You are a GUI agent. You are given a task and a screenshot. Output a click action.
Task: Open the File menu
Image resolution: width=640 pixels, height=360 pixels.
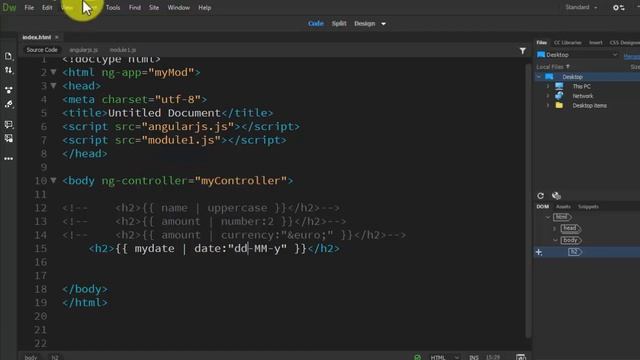pyautogui.click(x=29, y=7)
